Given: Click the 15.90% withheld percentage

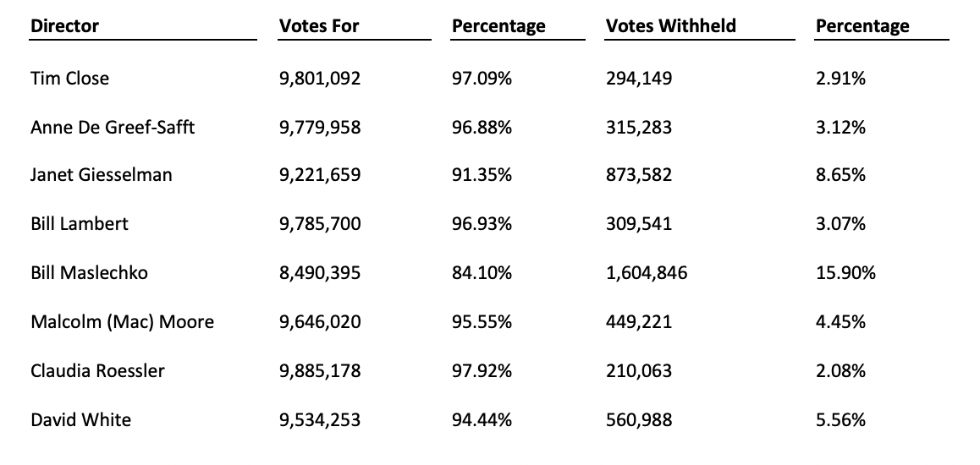Looking at the screenshot, I should (x=845, y=273).
